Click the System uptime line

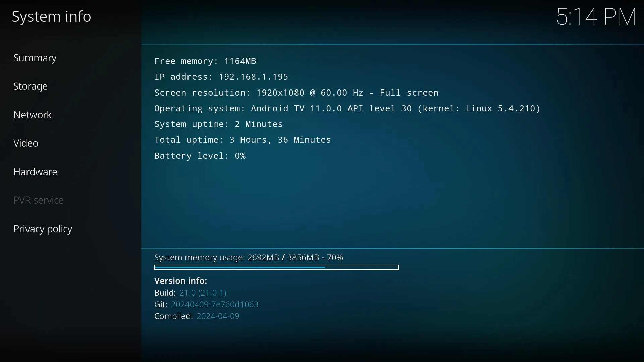click(218, 124)
